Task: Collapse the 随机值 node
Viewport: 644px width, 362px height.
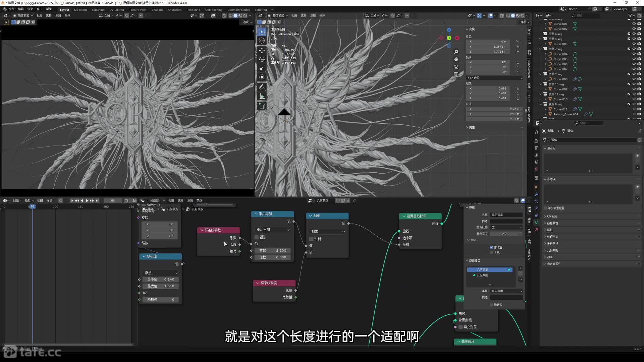Action: pos(144,256)
